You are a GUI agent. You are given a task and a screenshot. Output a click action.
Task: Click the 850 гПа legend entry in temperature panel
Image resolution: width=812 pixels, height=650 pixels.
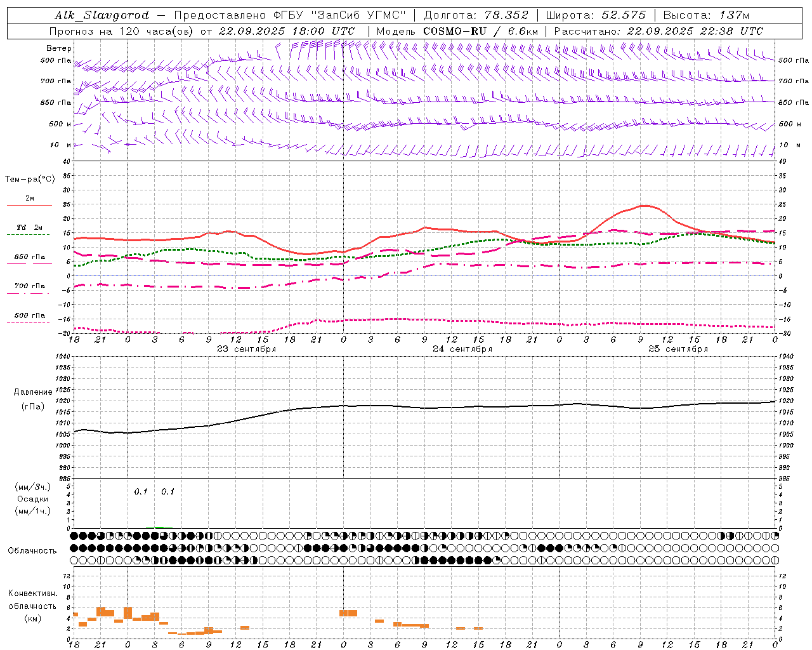(x=30, y=257)
